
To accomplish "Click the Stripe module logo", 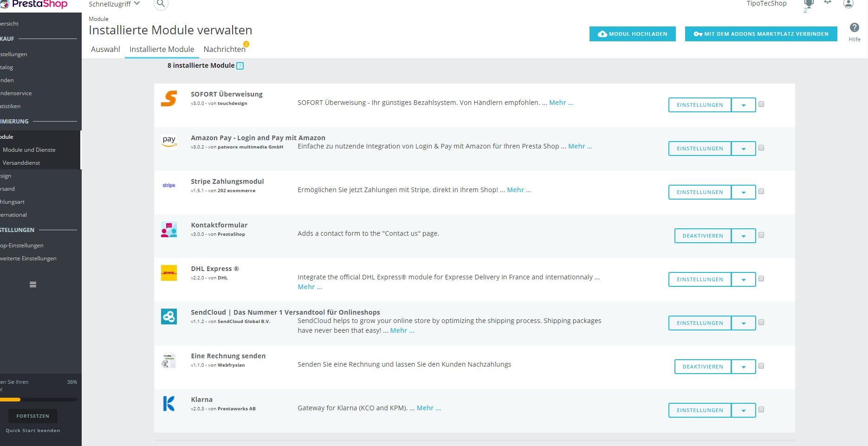I will click(x=169, y=185).
